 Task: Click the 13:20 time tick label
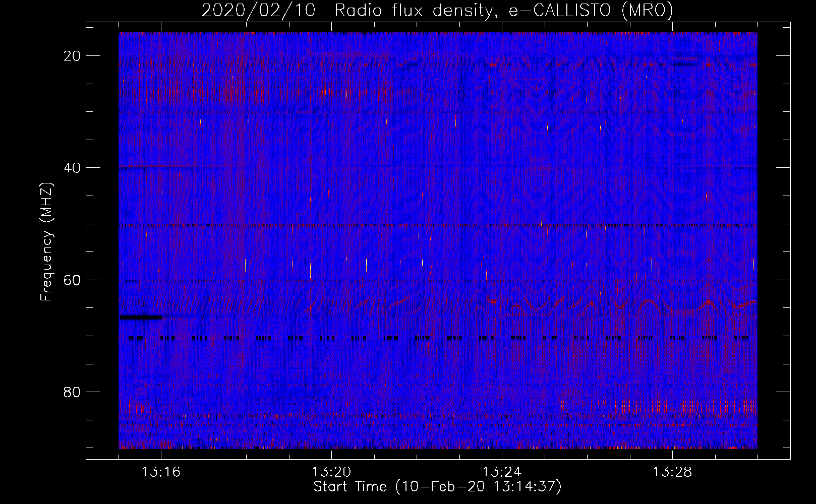pyautogui.click(x=331, y=472)
